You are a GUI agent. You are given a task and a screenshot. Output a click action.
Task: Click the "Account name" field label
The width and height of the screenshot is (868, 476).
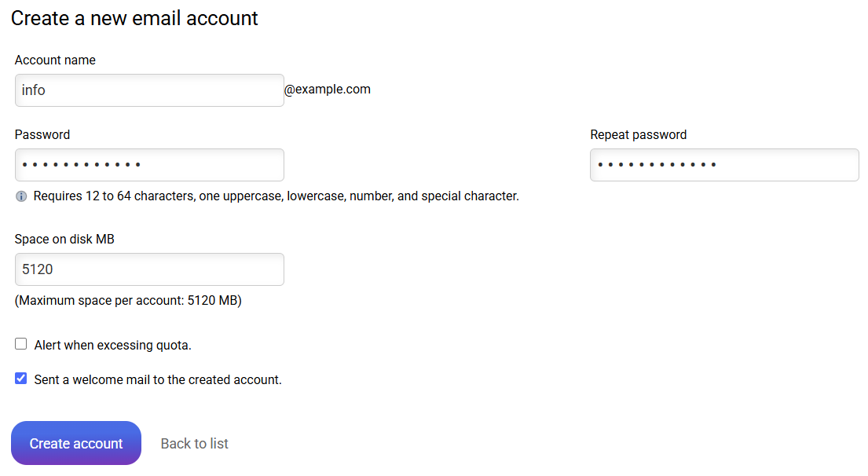(x=55, y=60)
